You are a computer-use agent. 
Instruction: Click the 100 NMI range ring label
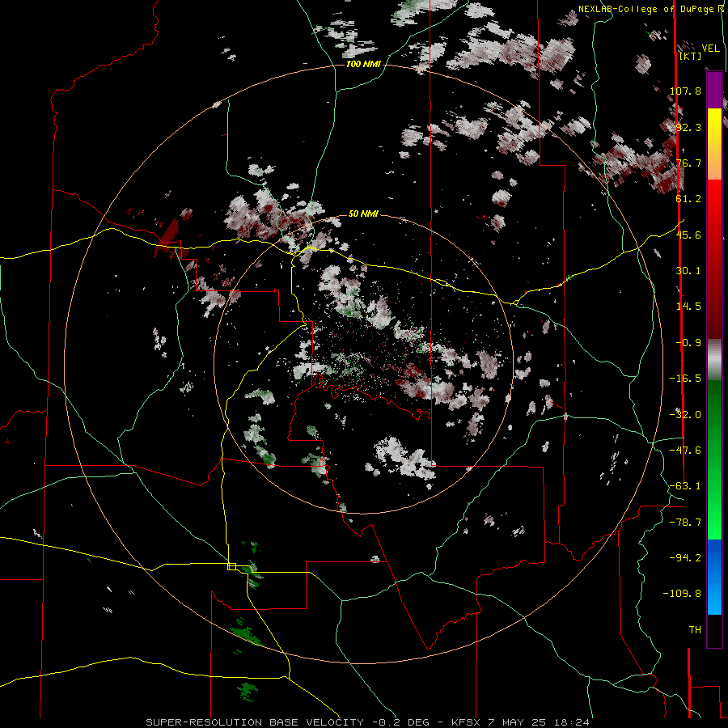tap(363, 64)
